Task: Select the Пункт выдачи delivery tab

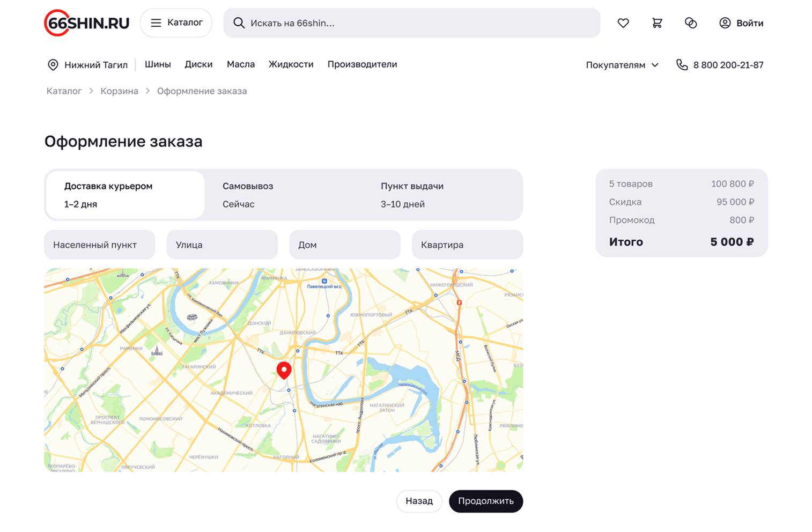Action: click(442, 195)
